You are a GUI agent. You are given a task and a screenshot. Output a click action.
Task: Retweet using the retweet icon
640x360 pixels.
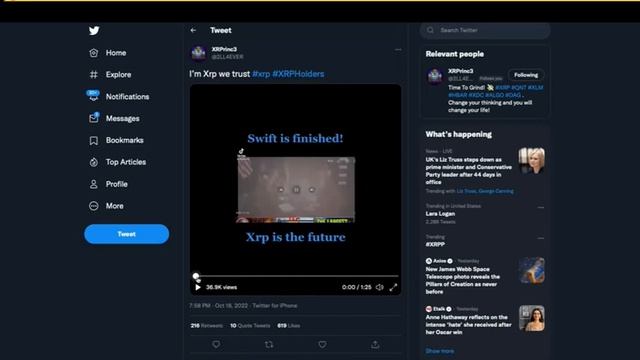(x=269, y=344)
